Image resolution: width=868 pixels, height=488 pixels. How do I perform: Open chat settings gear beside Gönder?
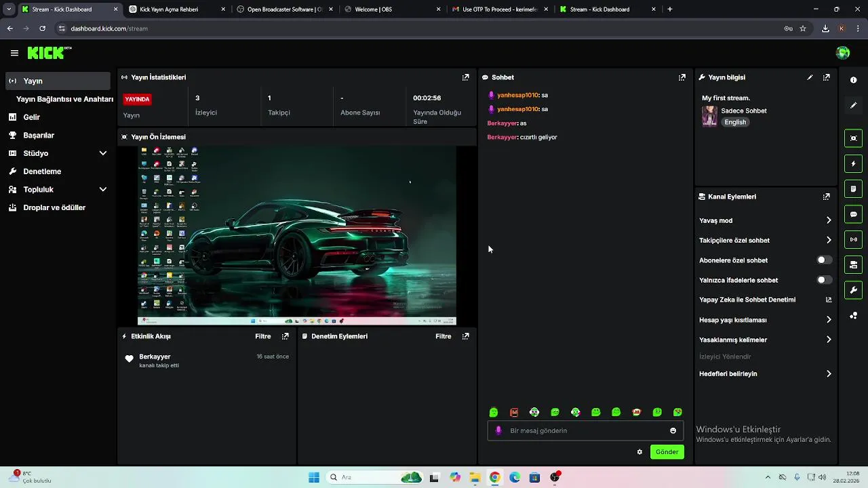(x=639, y=452)
